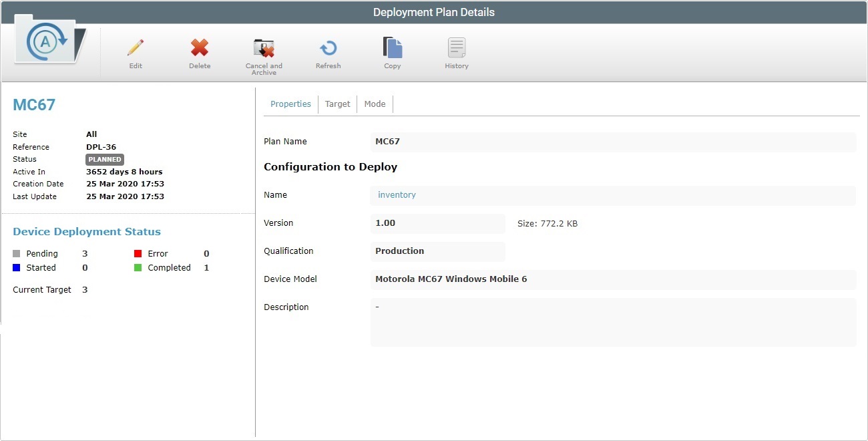
Task: Open the History icon
Action: [456, 48]
